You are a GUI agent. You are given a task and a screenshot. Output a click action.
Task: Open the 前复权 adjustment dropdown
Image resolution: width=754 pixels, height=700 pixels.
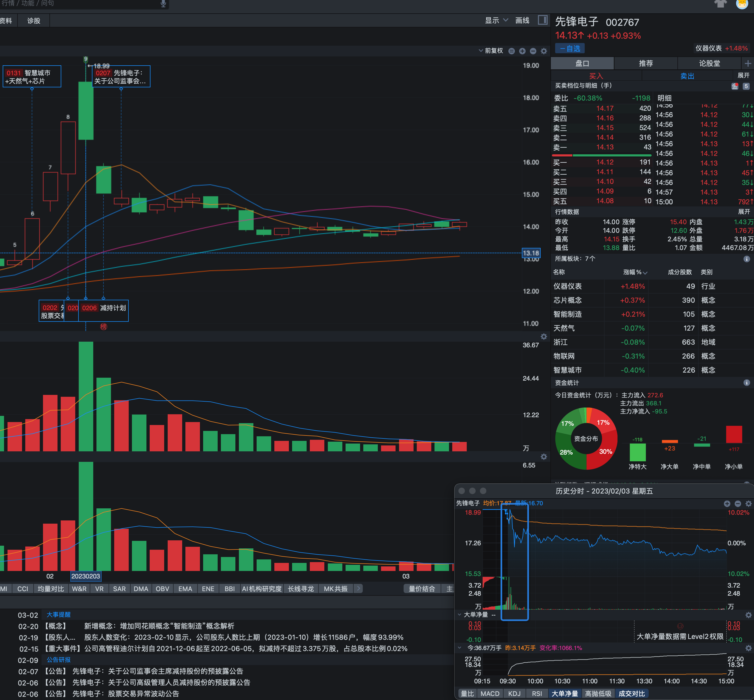pyautogui.click(x=491, y=51)
